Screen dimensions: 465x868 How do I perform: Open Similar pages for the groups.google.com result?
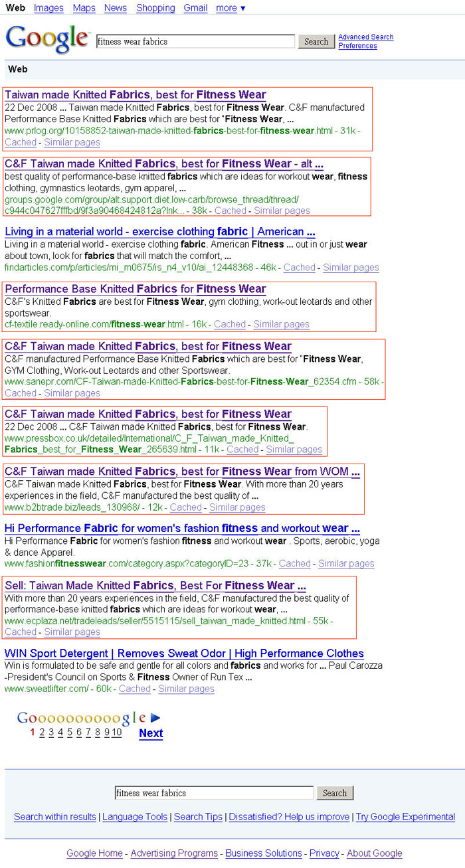[282, 211]
